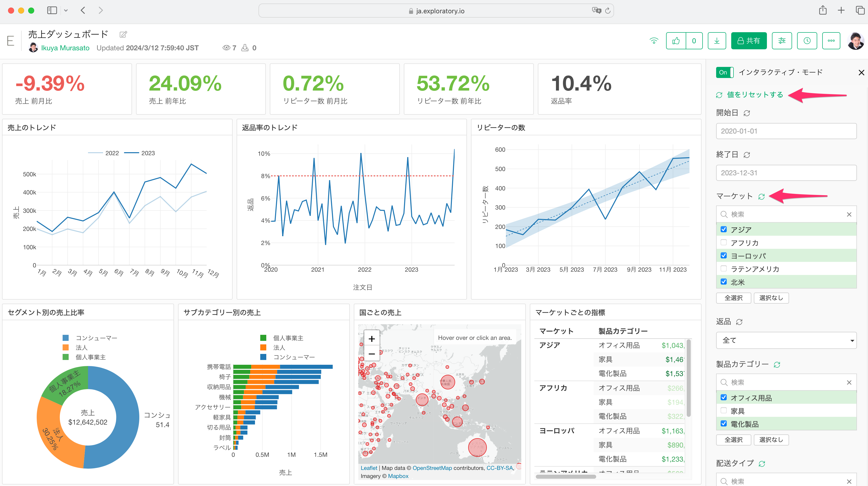868x486 pixels.
Task: Reset the マーケット filter icon
Action: click(x=761, y=196)
